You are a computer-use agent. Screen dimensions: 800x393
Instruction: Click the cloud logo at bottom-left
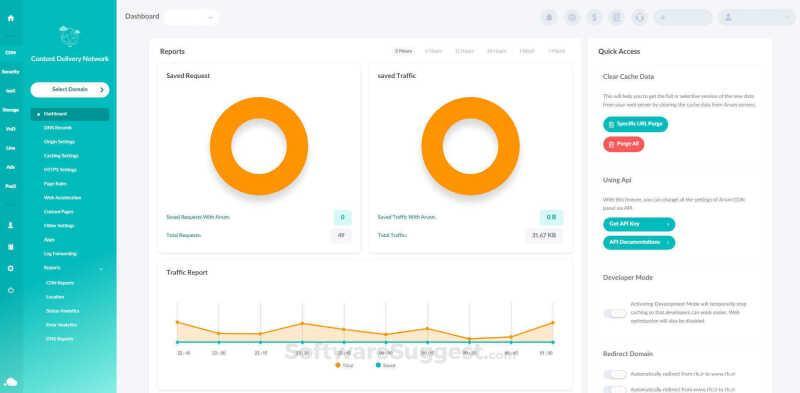point(11,382)
